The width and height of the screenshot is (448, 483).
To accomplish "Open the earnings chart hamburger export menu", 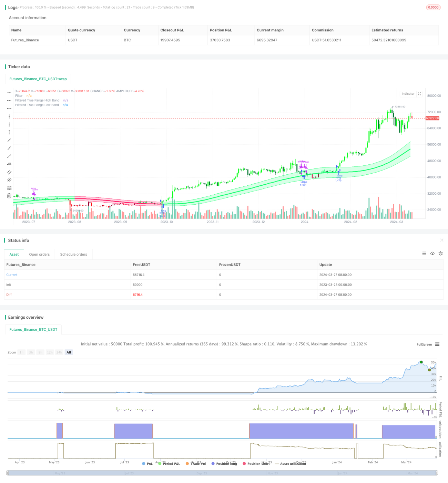I will (x=437, y=344).
